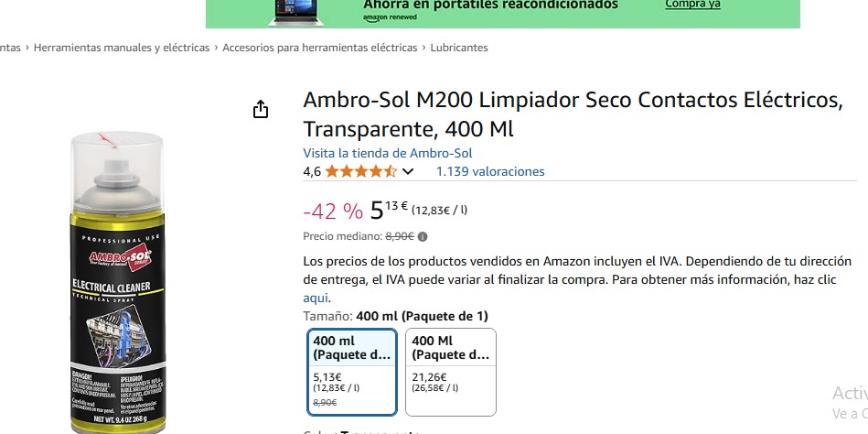Open the Lubricantes breadcrumb category
The width and height of the screenshot is (868, 434).
459,48
